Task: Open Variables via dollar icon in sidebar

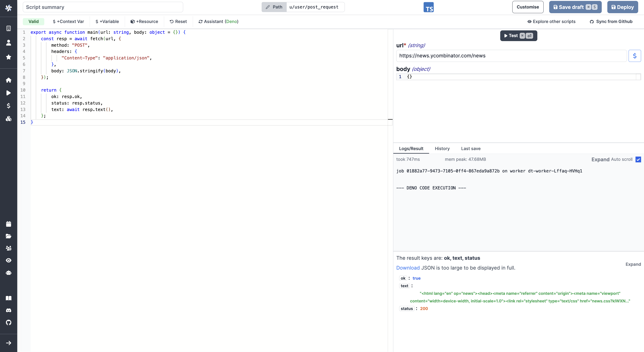Action: 8,106
